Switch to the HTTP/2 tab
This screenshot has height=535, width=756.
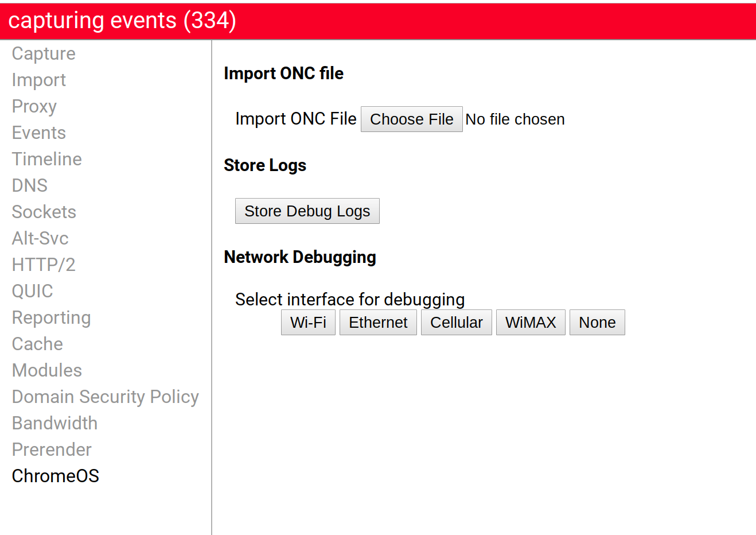[44, 265]
